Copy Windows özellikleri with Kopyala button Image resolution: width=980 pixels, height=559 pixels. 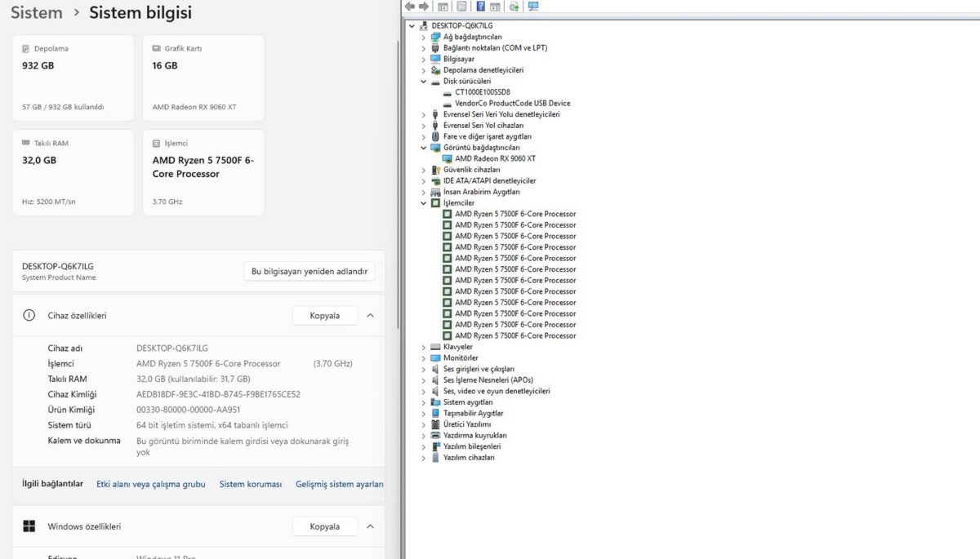tap(324, 527)
